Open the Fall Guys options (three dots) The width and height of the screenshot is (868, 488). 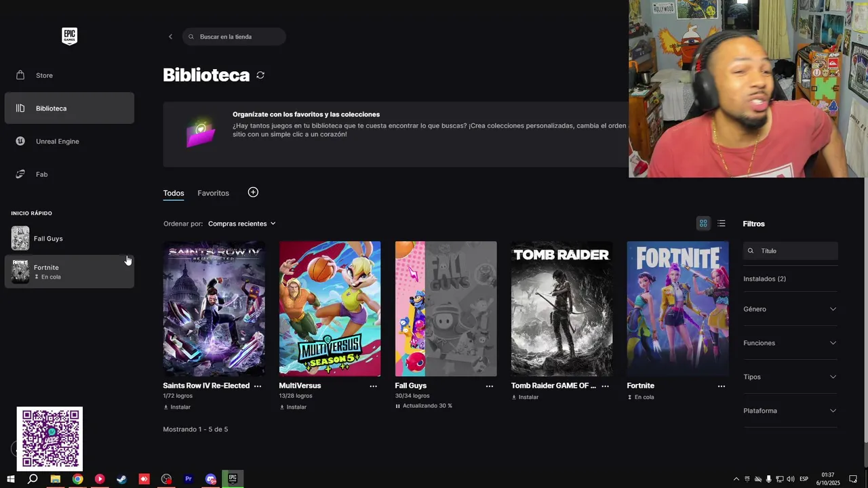point(490,386)
